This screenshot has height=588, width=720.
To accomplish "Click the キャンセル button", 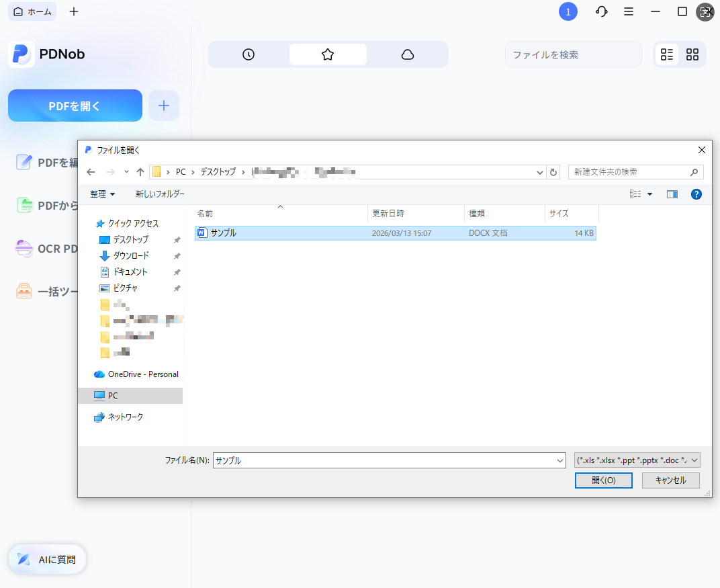I will (670, 480).
